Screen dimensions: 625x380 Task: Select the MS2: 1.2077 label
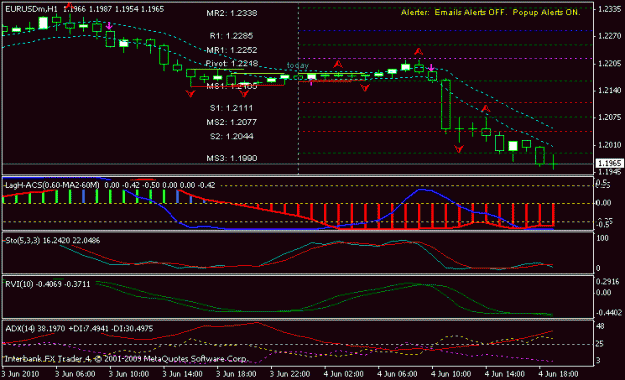tap(232, 122)
